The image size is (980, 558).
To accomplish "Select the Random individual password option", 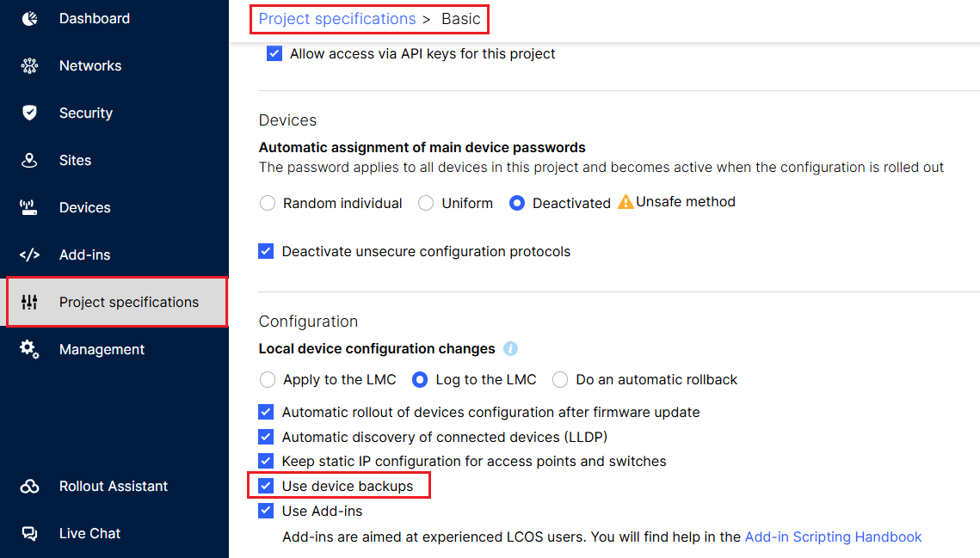I will coord(268,204).
